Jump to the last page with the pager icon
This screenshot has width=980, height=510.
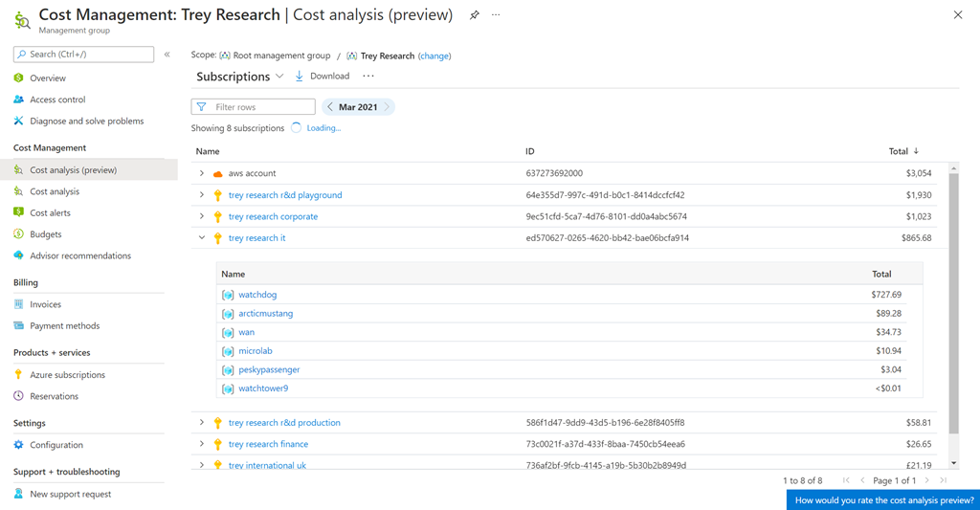click(943, 480)
